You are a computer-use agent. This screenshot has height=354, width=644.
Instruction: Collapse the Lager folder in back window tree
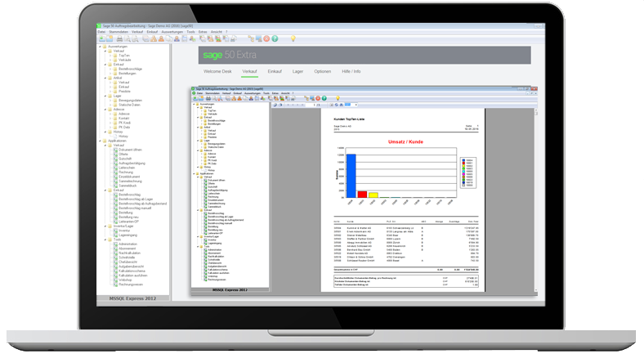pyautogui.click(x=105, y=96)
